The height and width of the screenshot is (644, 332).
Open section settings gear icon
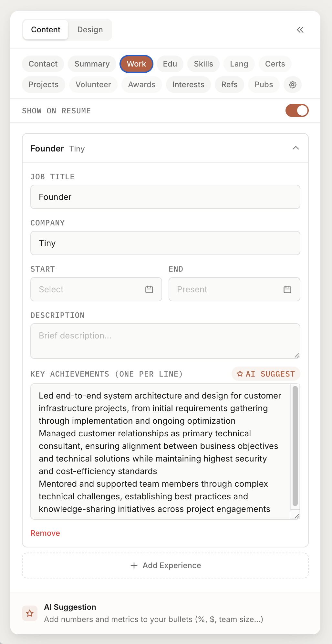click(x=293, y=85)
